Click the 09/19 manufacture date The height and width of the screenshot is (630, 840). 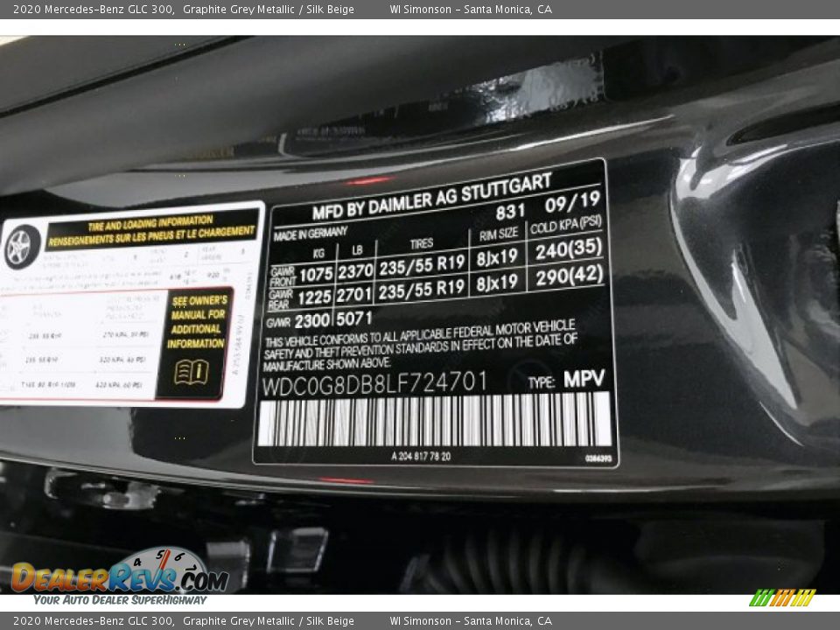click(x=572, y=204)
